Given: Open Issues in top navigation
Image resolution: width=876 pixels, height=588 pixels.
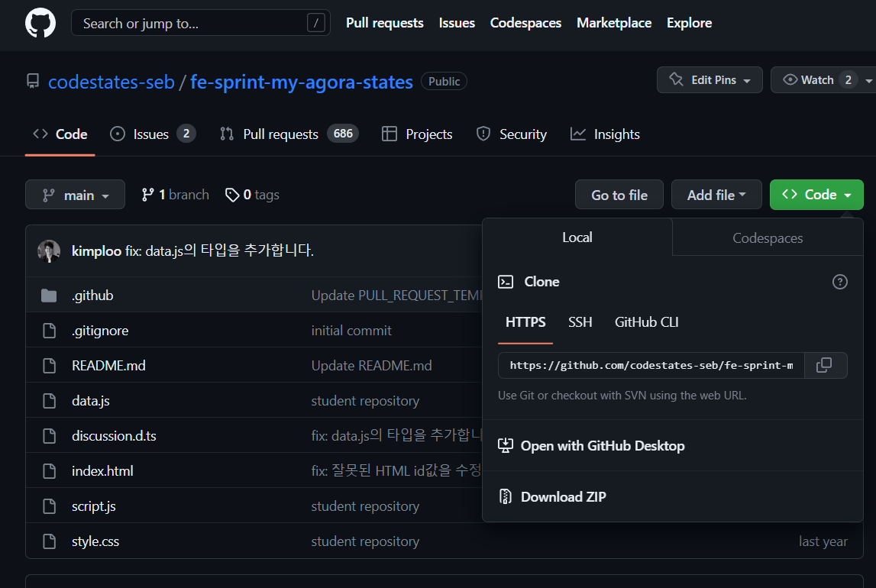Looking at the screenshot, I should coord(457,23).
